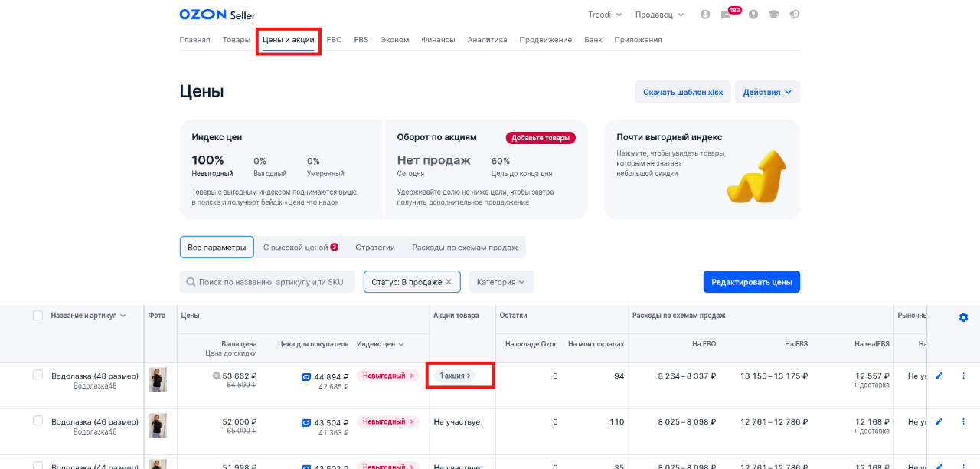The width and height of the screenshot is (980, 469).
Task: Open the Аналитика menu item
Action: pyautogui.click(x=487, y=40)
